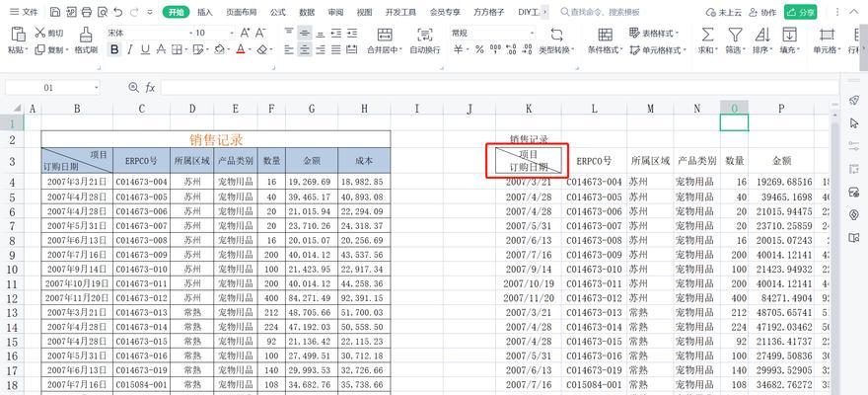Click the Merge and Center (合并居中) icon
The image size is (868, 395).
click(384, 35)
